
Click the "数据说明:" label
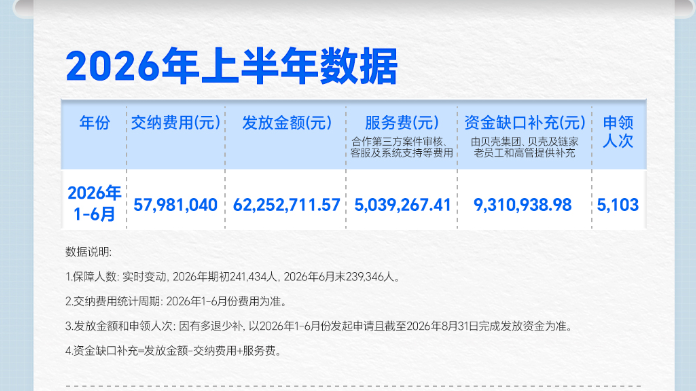(89, 252)
